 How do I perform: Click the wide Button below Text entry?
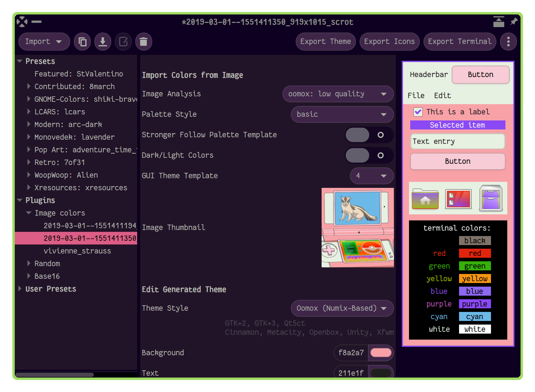[458, 161]
